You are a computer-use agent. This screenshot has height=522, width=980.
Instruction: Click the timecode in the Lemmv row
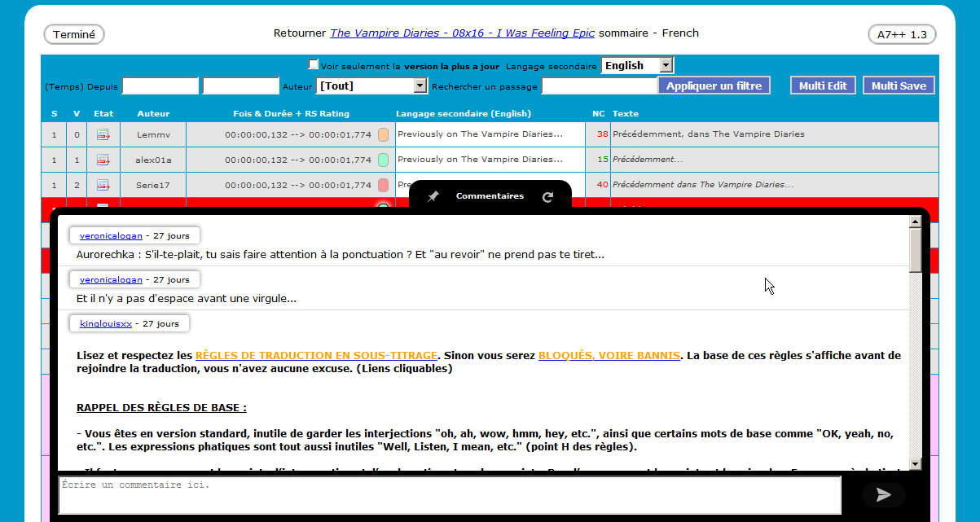[x=298, y=134]
